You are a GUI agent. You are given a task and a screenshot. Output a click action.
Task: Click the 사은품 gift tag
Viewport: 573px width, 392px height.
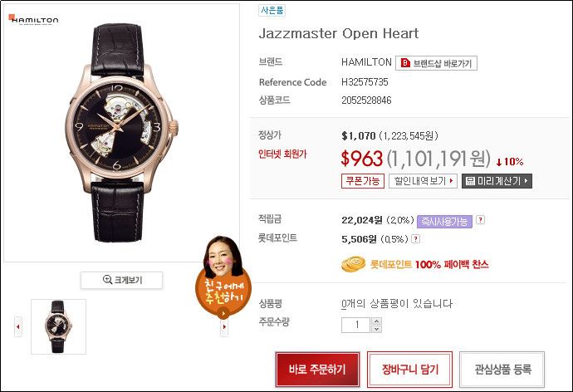[x=272, y=10]
